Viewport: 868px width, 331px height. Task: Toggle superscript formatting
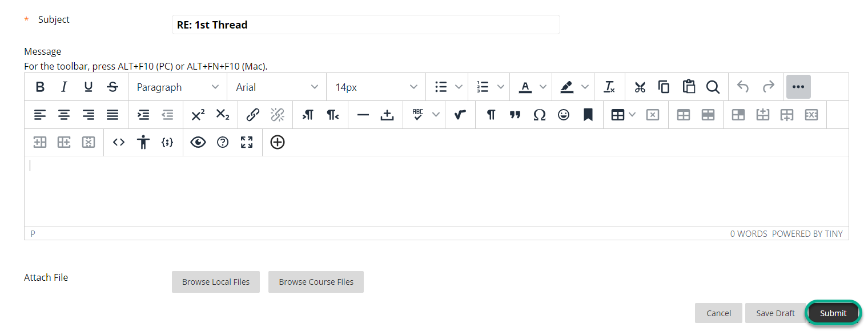198,115
